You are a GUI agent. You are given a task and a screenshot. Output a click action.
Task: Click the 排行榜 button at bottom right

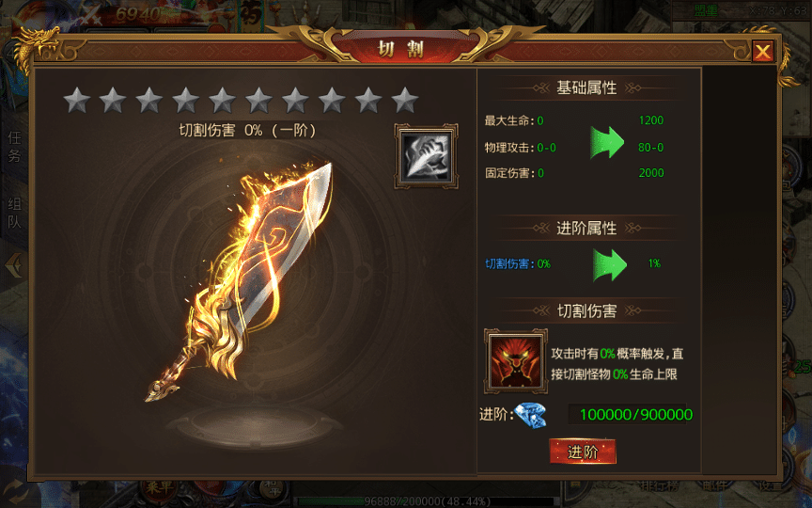point(659,485)
